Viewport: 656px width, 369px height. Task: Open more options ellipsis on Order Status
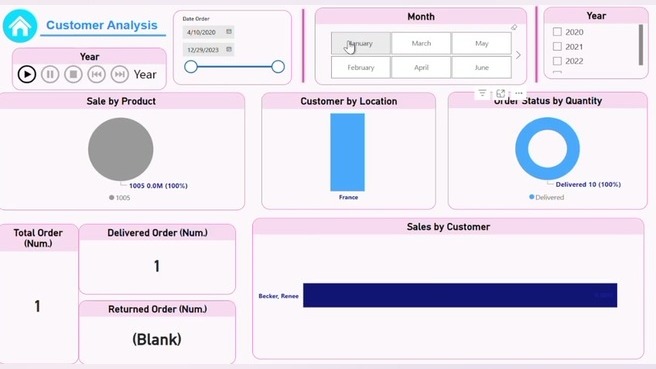519,93
